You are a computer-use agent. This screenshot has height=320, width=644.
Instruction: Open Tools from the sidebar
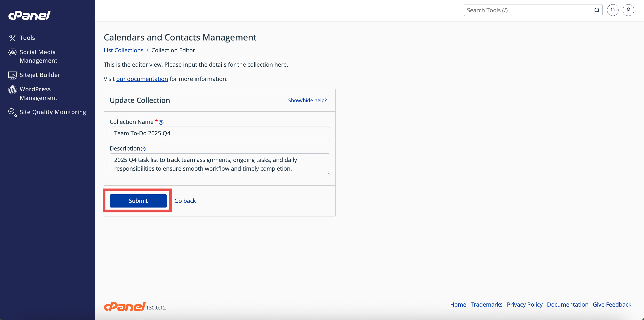pyautogui.click(x=27, y=38)
